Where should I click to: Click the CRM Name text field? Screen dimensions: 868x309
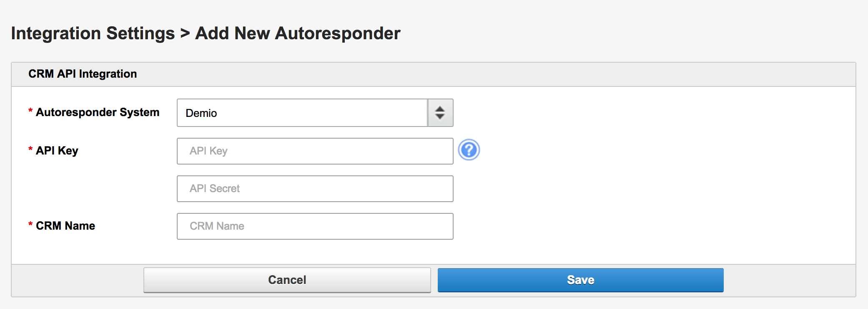pos(315,226)
